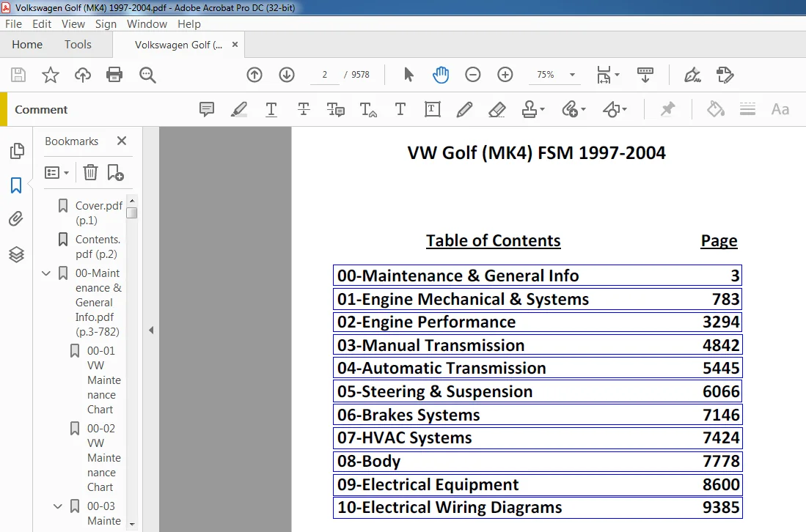Screen dimensions: 806x532
Task: Open the File menu
Action: click(13, 24)
